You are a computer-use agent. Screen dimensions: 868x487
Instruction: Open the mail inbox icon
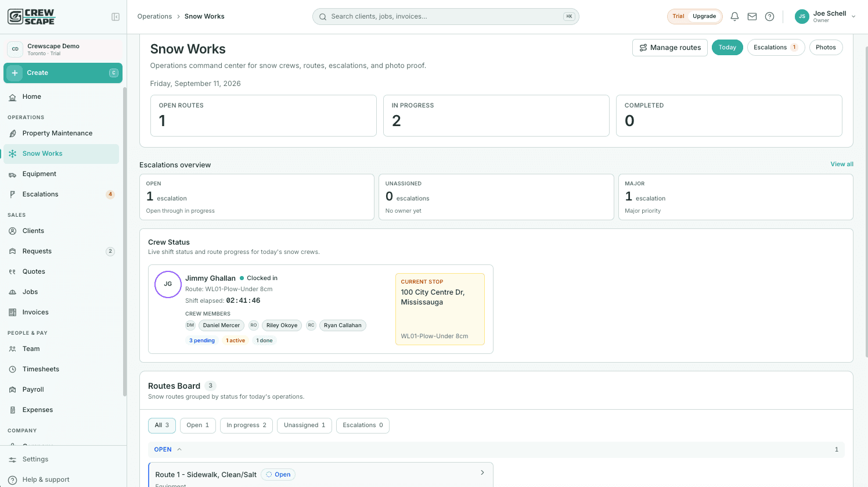click(752, 17)
